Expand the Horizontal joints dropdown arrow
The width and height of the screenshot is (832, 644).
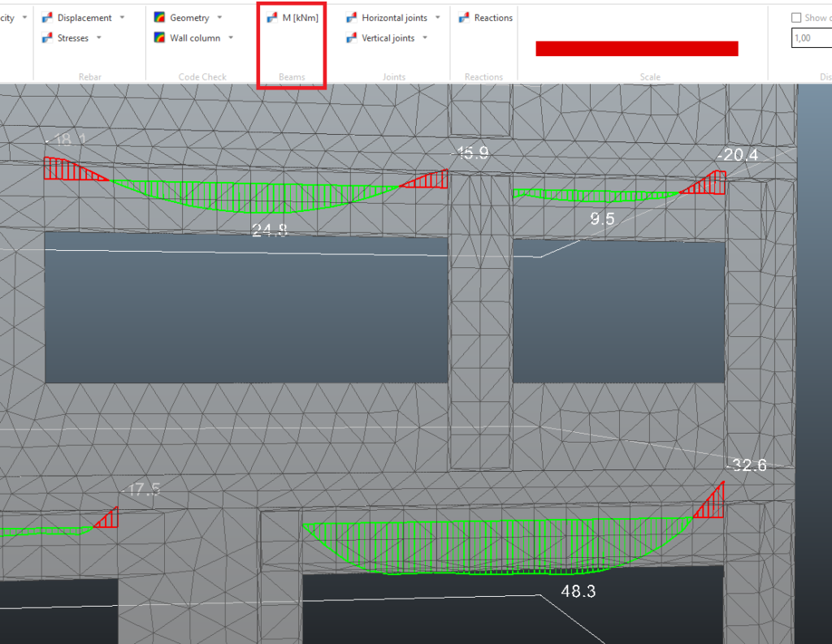point(437,18)
